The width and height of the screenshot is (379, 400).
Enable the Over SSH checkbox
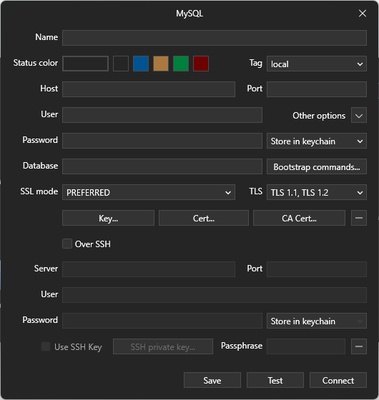point(67,244)
